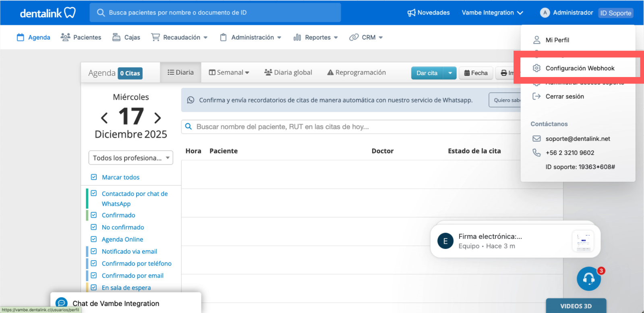Screen dimensions: 644x313
Task: Open the Novedades megaphone announcements
Action: pyautogui.click(x=429, y=13)
